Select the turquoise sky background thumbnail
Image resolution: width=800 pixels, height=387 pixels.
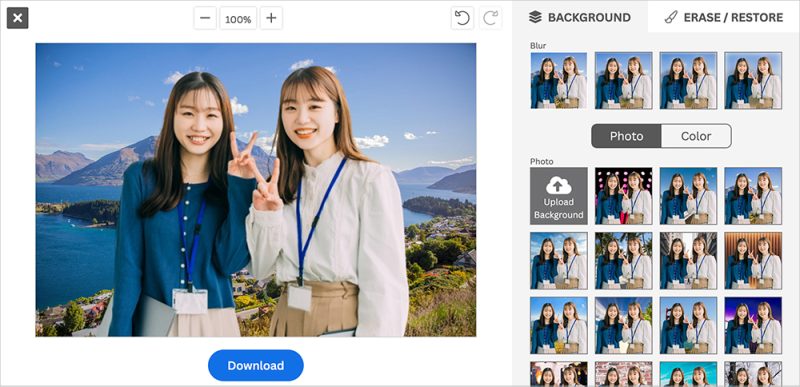click(x=688, y=373)
